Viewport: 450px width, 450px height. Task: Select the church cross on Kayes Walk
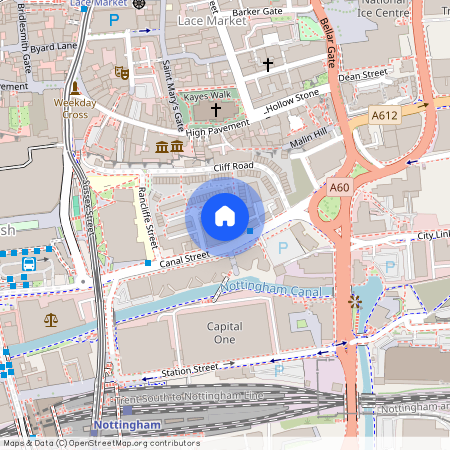216,110
